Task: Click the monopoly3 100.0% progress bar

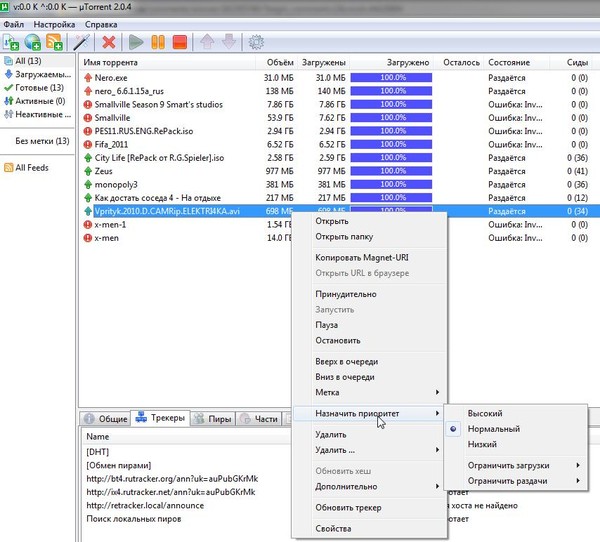Action: coord(391,184)
